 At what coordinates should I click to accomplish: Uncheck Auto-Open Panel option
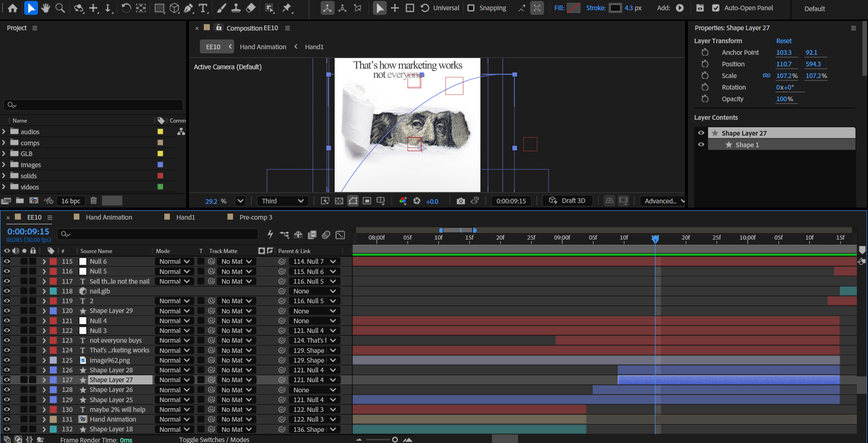tap(716, 8)
